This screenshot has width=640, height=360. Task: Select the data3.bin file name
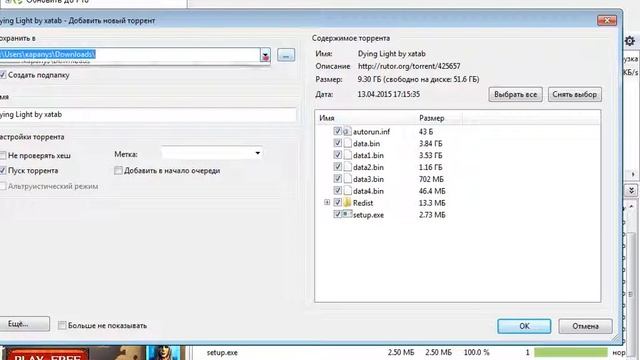pyautogui.click(x=368, y=179)
